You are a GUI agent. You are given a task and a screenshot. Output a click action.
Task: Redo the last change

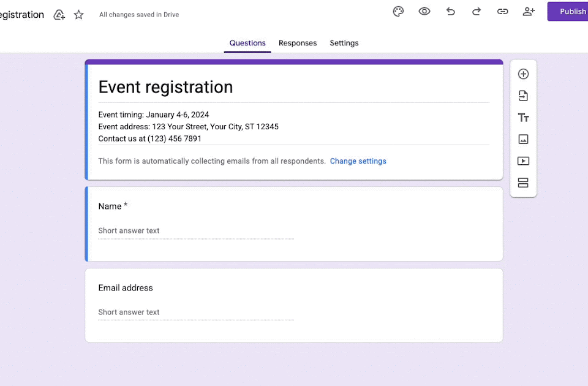[x=477, y=12]
